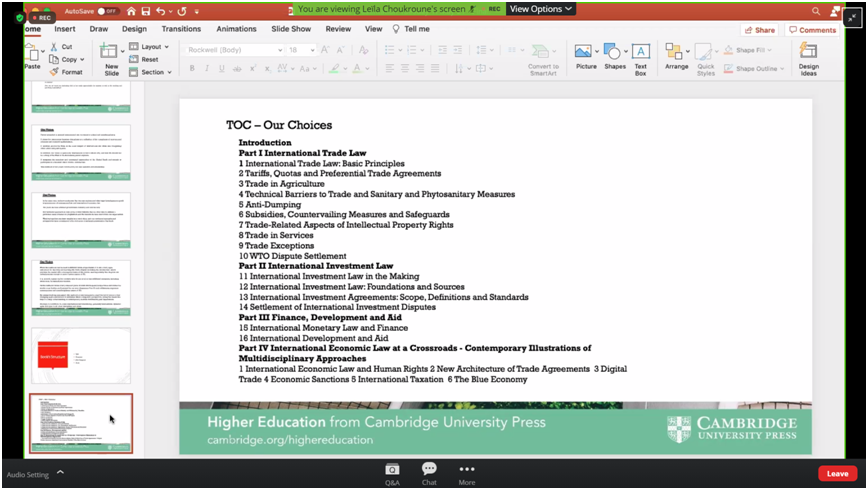The image size is (868, 490).
Task: Open the Slide Show tab
Action: (x=291, y=29)
